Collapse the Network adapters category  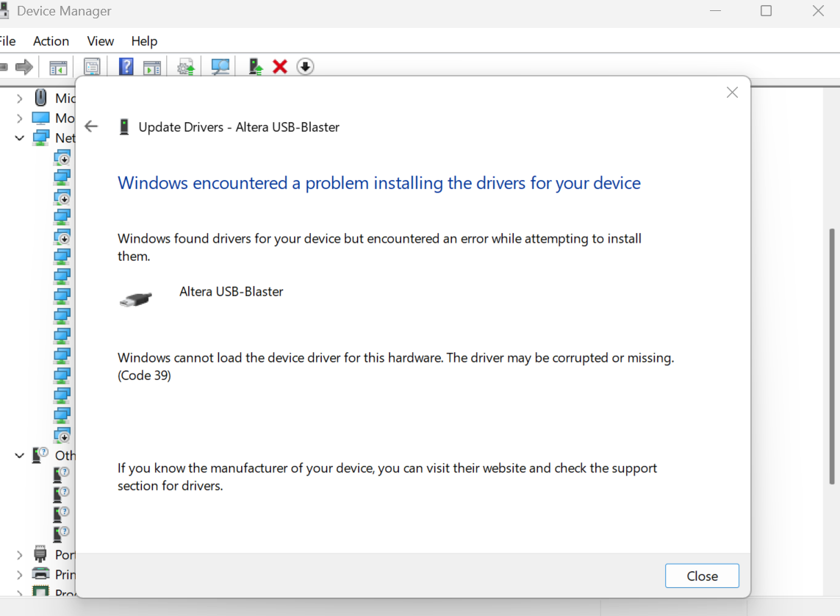coord(20,138)
